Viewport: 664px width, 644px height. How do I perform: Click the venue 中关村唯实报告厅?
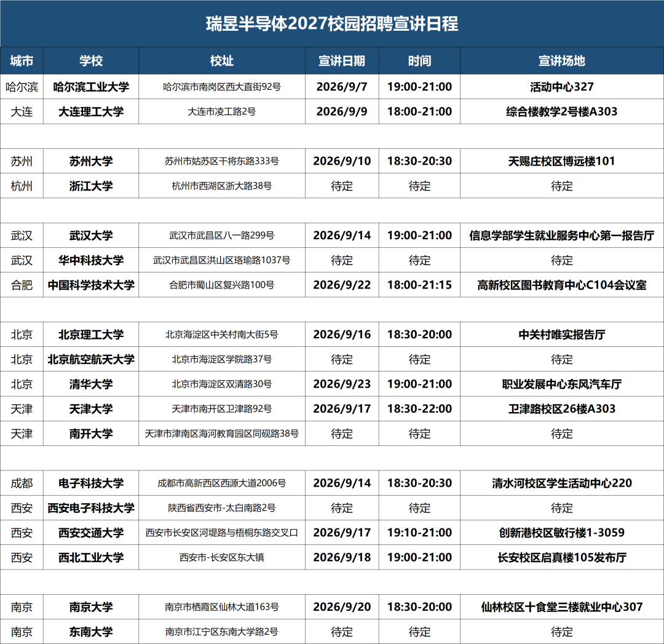pyautogui.click(x=562, y=335)
